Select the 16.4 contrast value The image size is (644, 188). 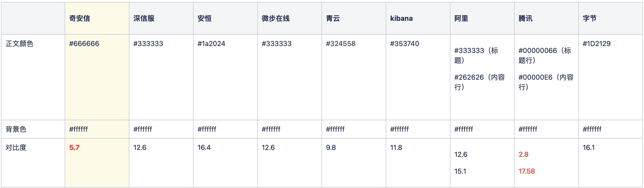point(204,147)
